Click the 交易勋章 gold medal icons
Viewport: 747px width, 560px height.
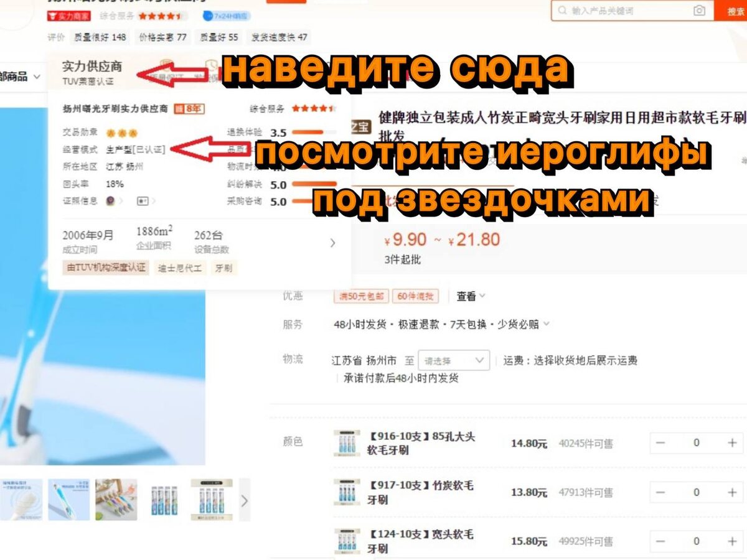pos(121,133)
